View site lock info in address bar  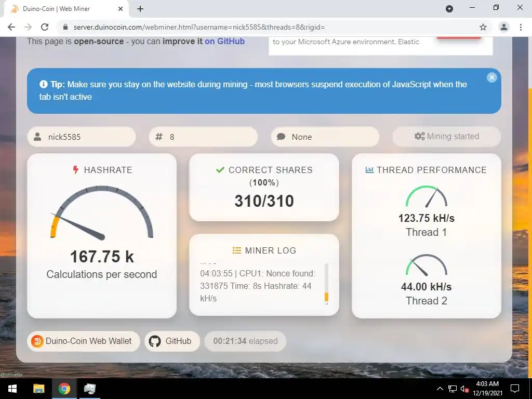tap(65, 27)
